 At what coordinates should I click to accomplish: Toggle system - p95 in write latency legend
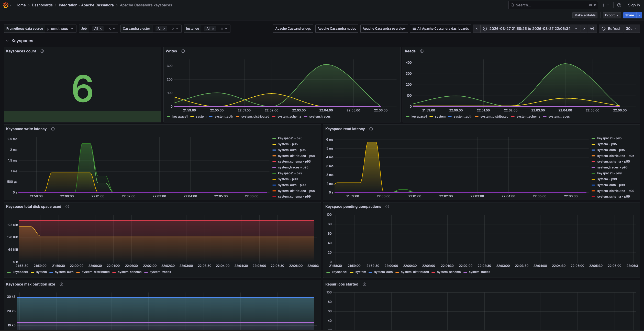point(288,144)
